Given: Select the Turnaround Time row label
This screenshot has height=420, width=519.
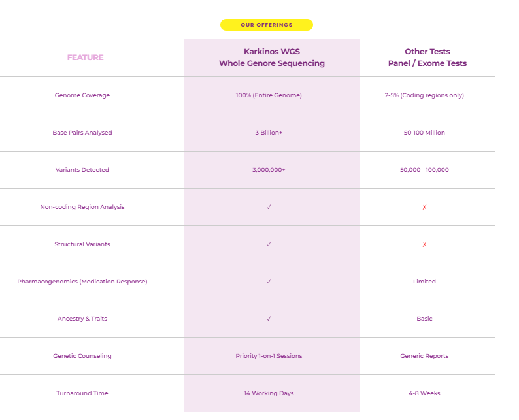Looking at the screenshot, I should pyautogui.click(x=82, y=393).
